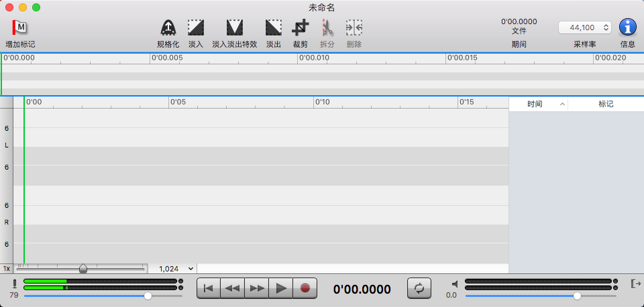Click the speaker output volume icon

455,284
